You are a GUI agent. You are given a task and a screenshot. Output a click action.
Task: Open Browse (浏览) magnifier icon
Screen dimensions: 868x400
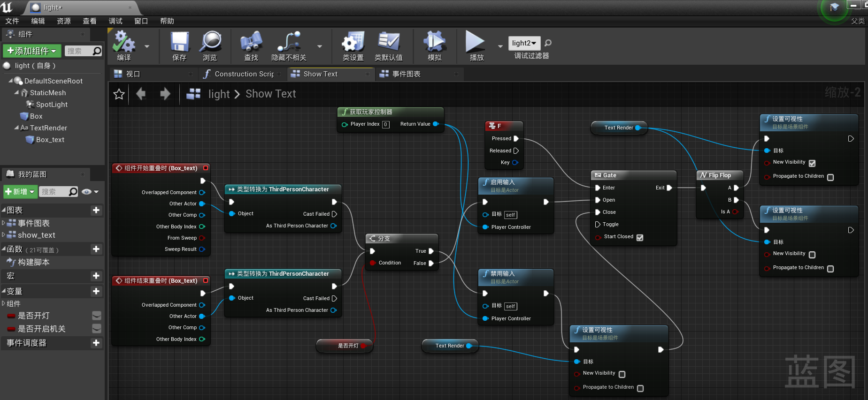pos(210,42)
